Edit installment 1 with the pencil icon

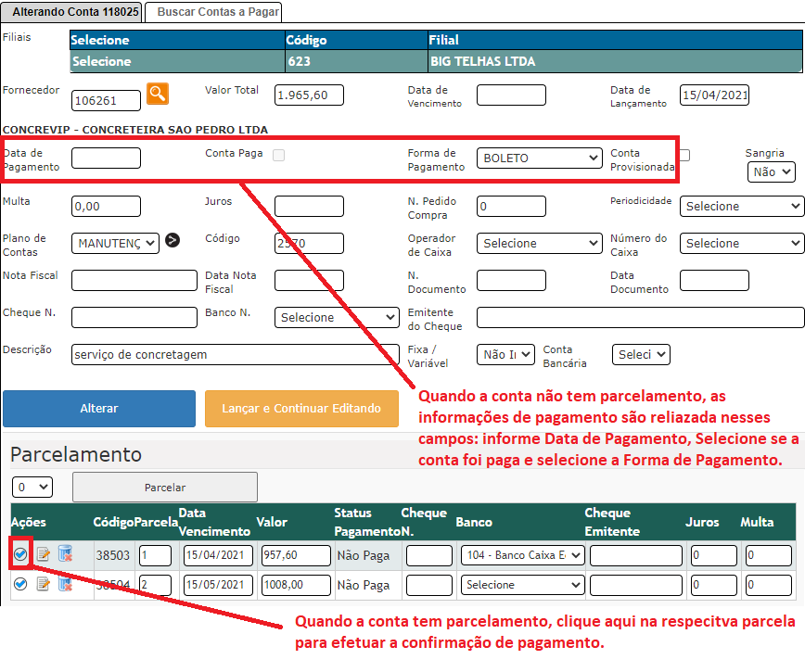coord(43,555)
